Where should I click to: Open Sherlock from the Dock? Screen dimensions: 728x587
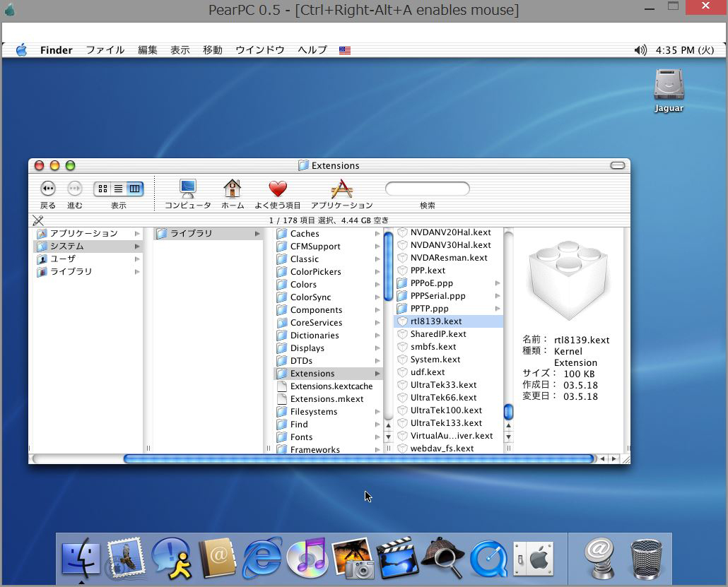(443, 558)
